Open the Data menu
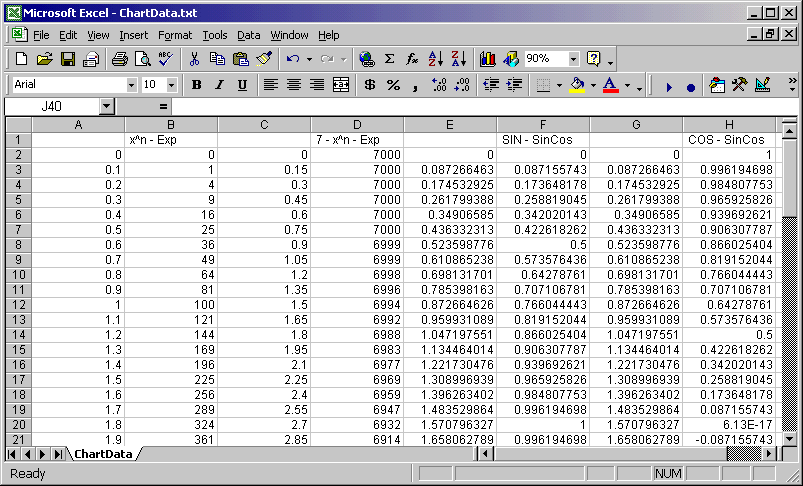 [248, 35]
